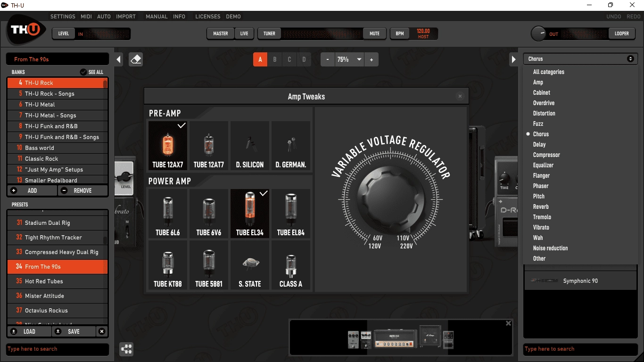644x362 pixels.
Task: Choose the S. STATE power amp
Action: (x=250, y=265)
